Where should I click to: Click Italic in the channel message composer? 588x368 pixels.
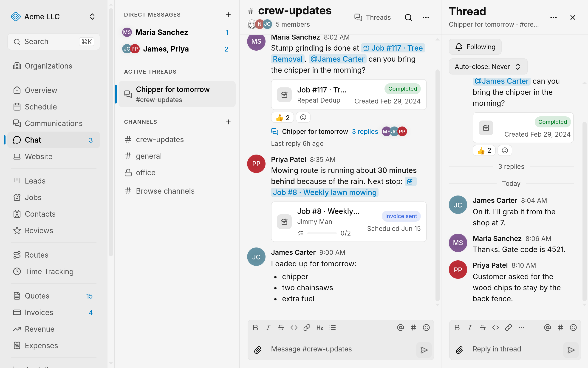point(268,328)
